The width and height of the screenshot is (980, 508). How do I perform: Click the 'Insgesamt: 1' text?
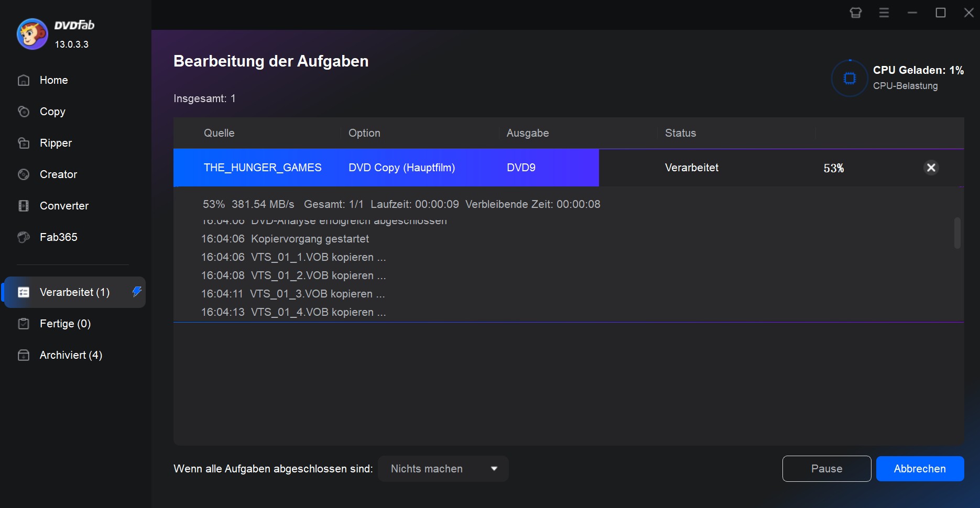204,98
